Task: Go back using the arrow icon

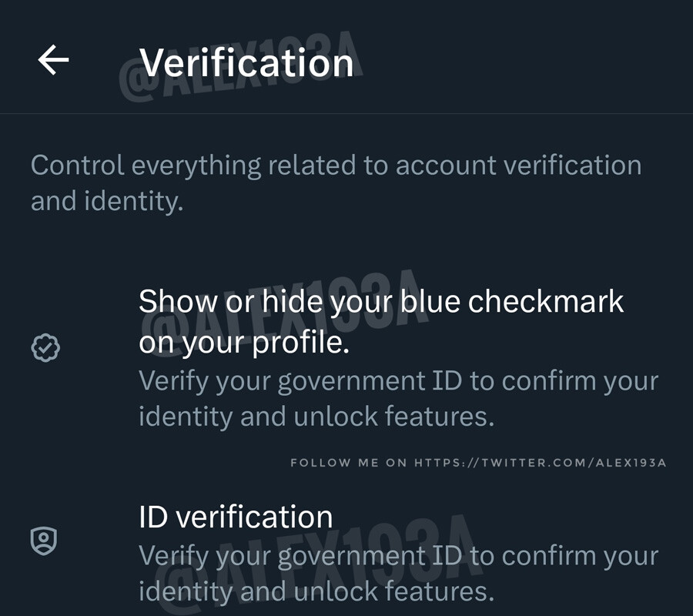Action: point(53,60)
